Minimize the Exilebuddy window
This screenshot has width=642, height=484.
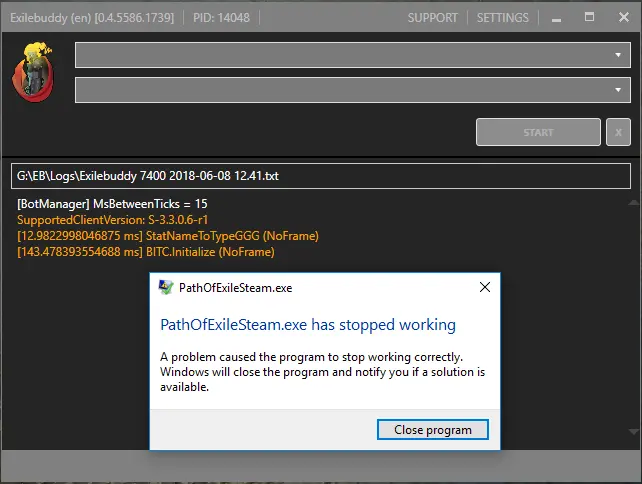[556, 18]
